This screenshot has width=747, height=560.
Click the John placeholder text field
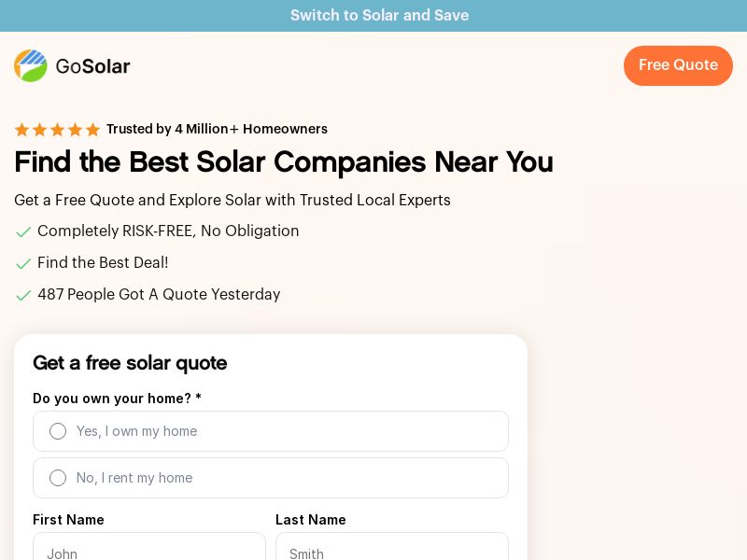click(x=149, y=553)
